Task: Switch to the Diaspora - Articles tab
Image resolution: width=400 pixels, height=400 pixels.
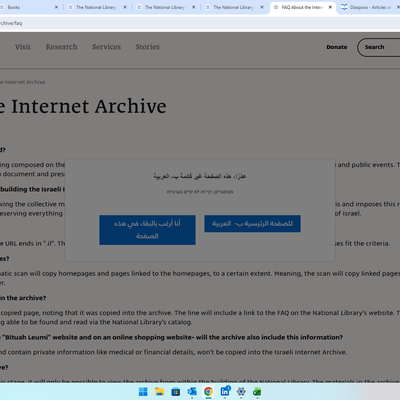Action: [x=370, y=7]
